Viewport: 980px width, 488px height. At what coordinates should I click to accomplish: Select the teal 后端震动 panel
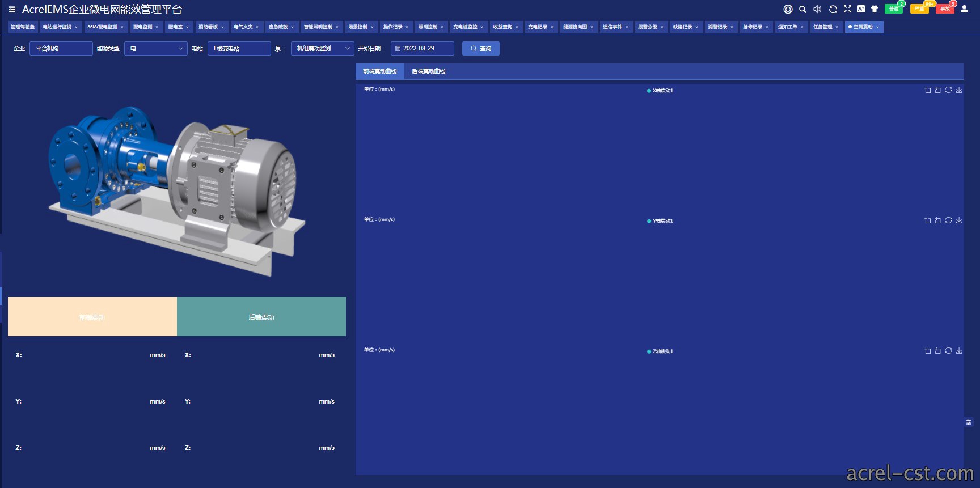pyautogui.click(x=261, y=317)
